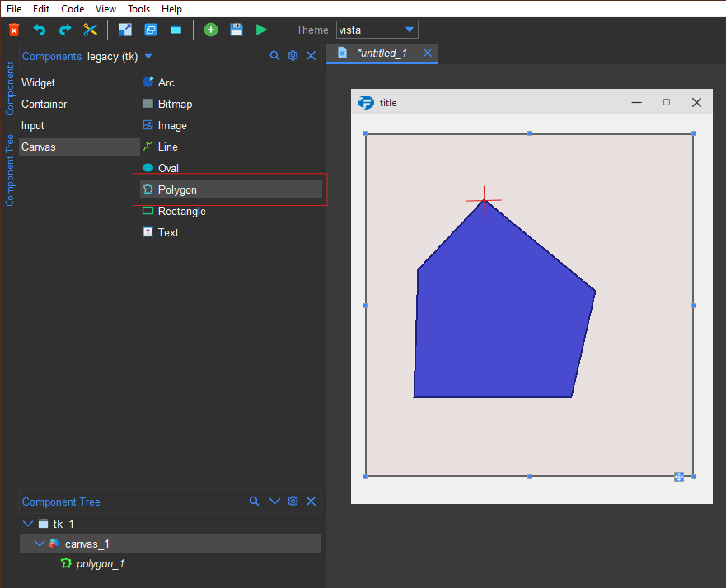
Task: Choose the Canvas category
Action: tap(79, 147)
